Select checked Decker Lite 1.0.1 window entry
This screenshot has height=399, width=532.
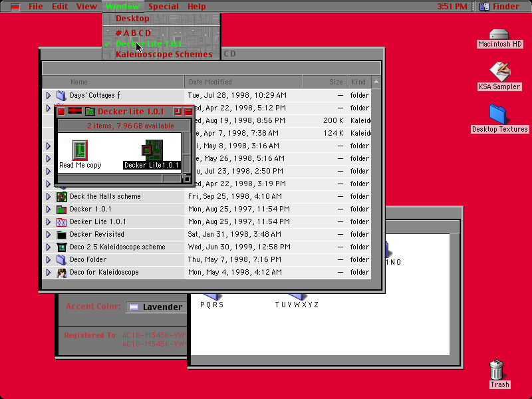pos(148,43)
